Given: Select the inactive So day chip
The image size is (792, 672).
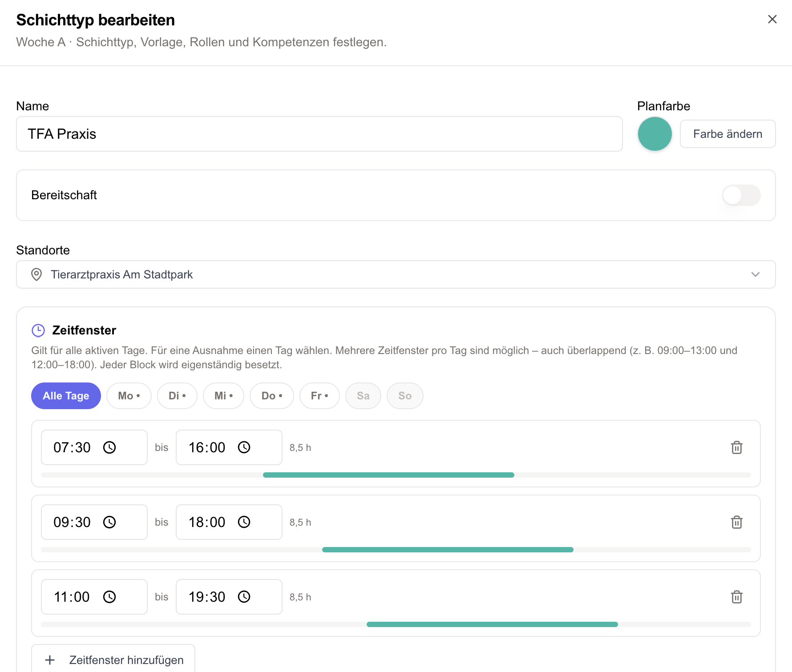Looking at the screenshot, I should [405, 396].
